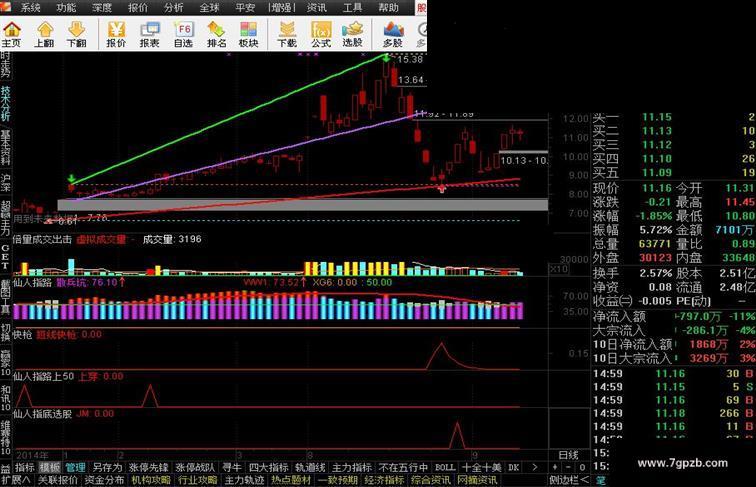This screenshot has width=756, height=487.
Task: Apply the 寻牛 template
Action: tap(231, 467)
